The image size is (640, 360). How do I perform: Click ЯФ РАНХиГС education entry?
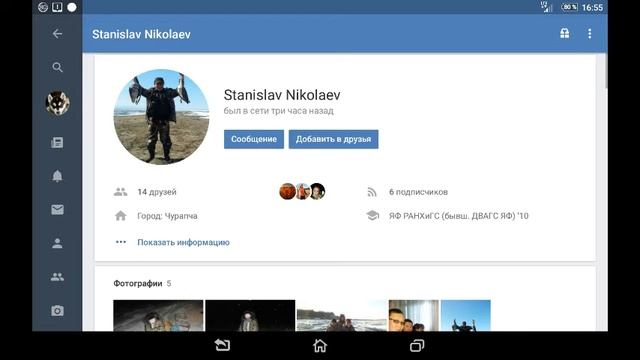click(458, 216)
